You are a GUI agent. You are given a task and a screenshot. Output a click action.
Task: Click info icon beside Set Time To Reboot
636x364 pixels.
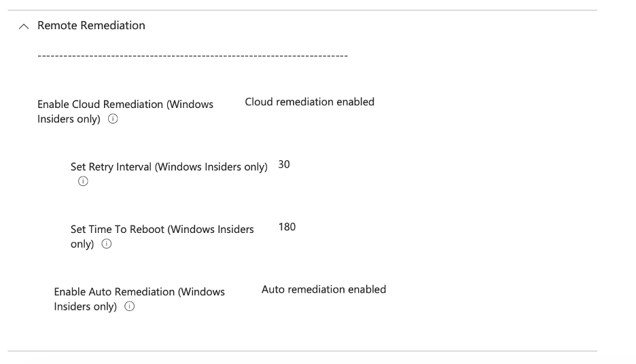106,244
